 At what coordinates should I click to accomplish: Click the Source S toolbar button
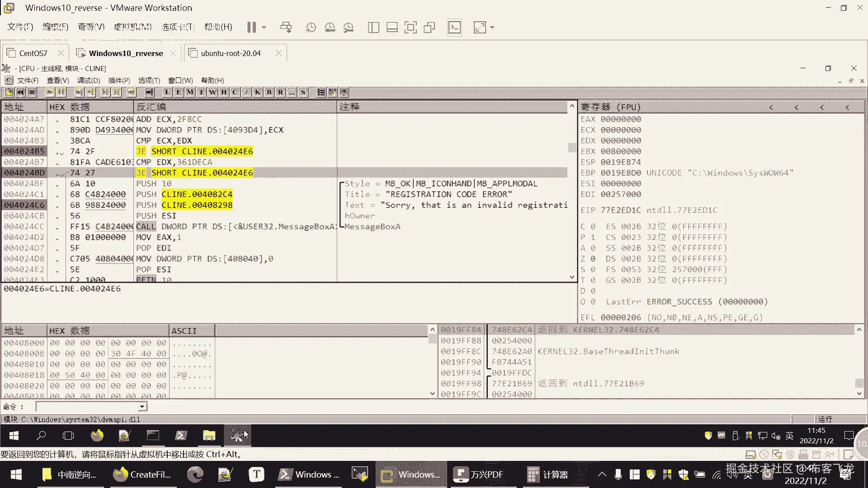tap(303, 92)
